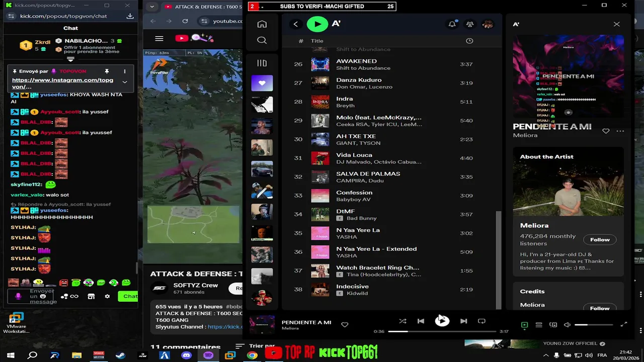Screen dimensions: 644x362
Task: Like PENDIENTE A MI in Now Playing panel
Action: click(x=606, y=131)
